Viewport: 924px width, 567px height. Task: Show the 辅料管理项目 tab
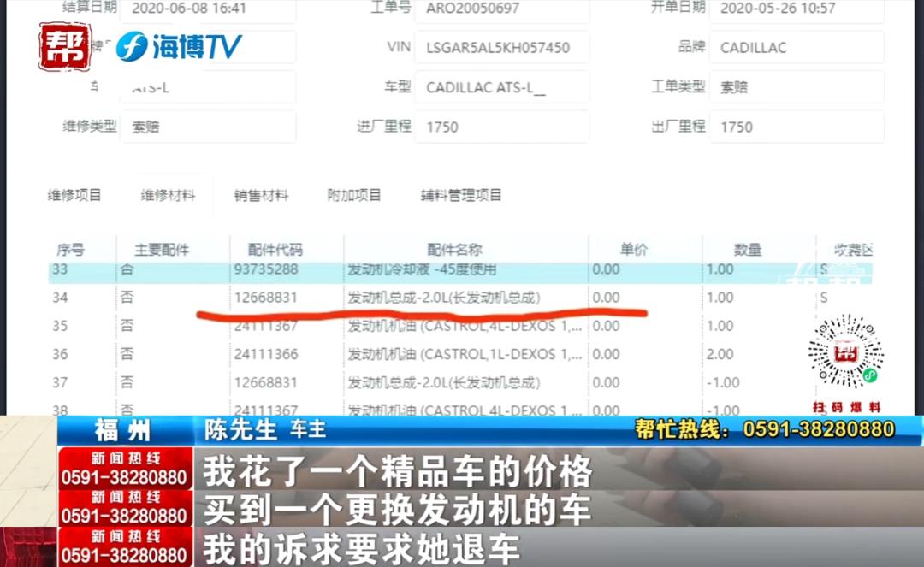[x=461, y=195]
